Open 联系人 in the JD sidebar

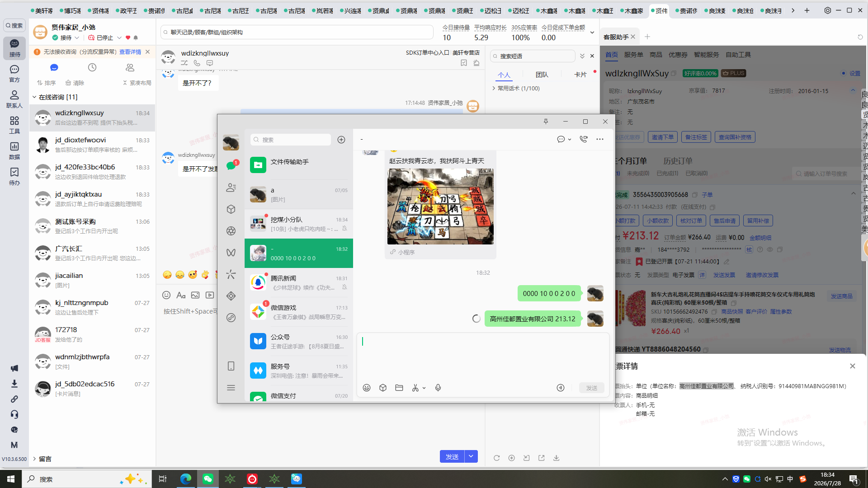14,99
